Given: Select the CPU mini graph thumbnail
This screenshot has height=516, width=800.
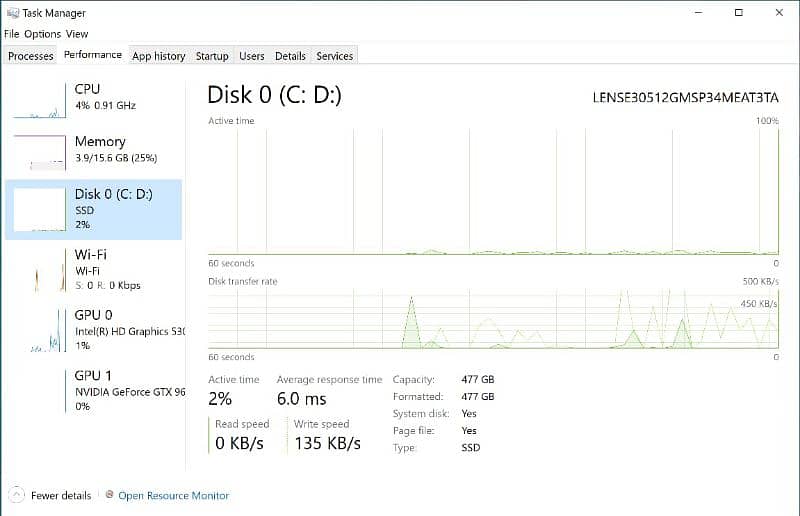Looking at the screenshot, I should [x=39, y=100].
